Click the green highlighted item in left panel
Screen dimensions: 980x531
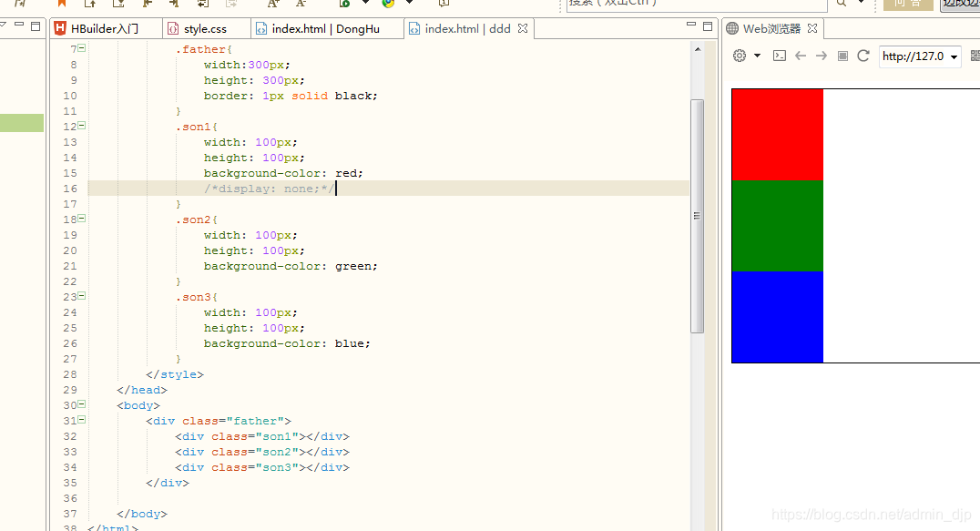[22, 122]
